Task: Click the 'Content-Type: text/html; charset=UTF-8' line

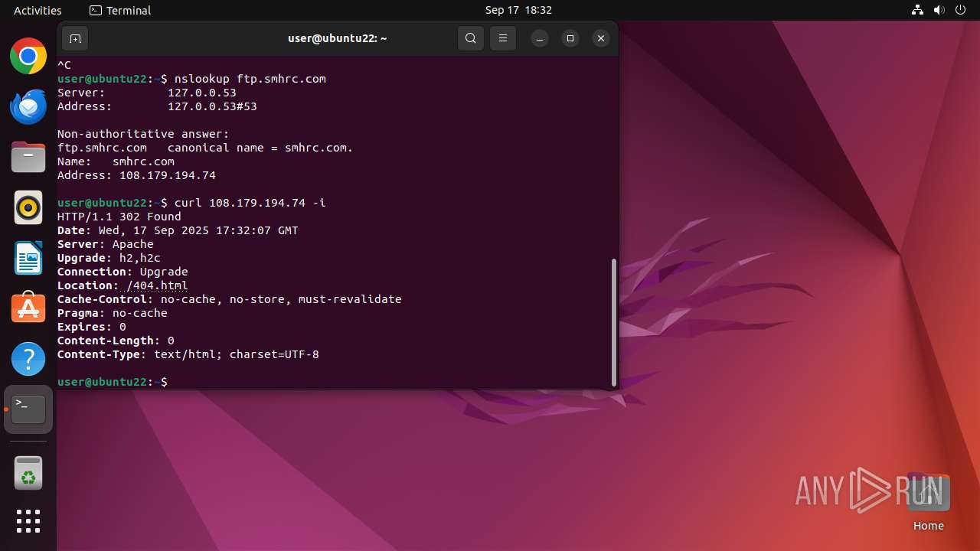Action: pos(188,354)
